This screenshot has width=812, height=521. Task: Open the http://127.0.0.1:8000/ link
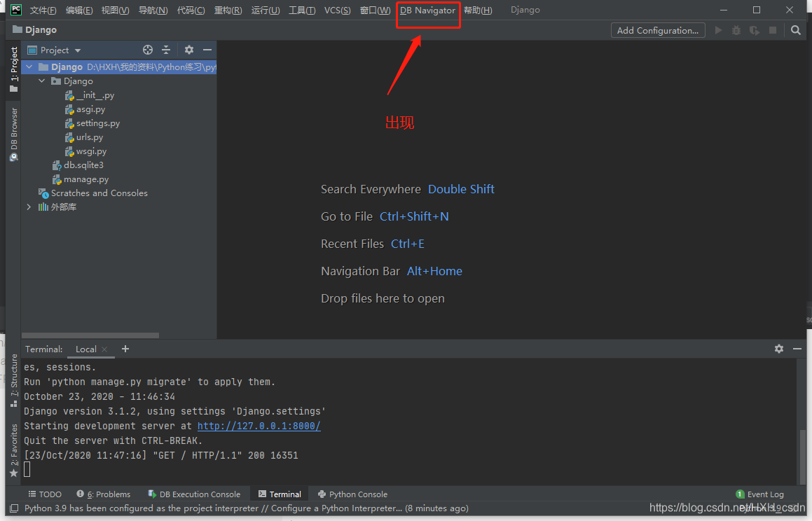point(259,426)
